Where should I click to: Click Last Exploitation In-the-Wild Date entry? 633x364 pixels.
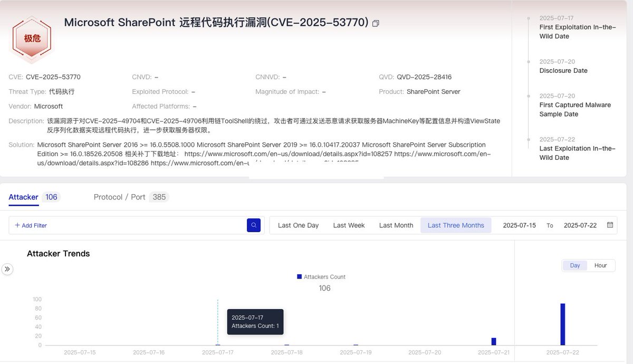(577, 149)
